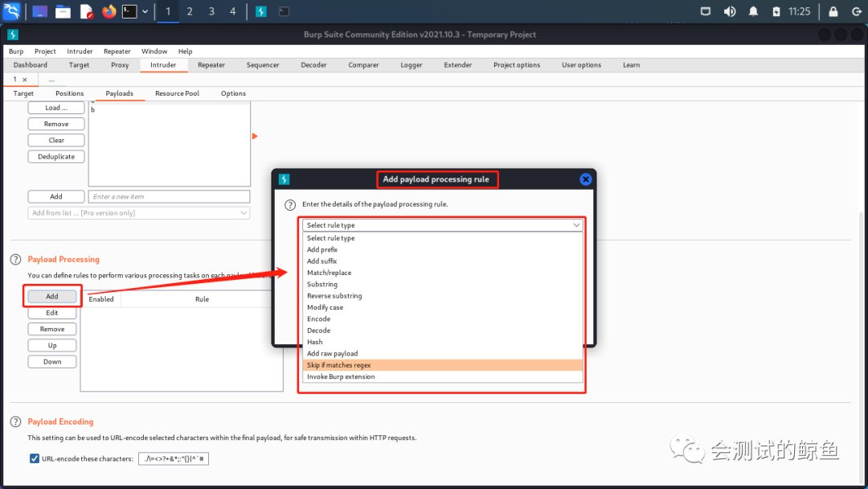Choose Invoke Burp extension option
This screenshot has width=868, height=489.
click(442, 376)
